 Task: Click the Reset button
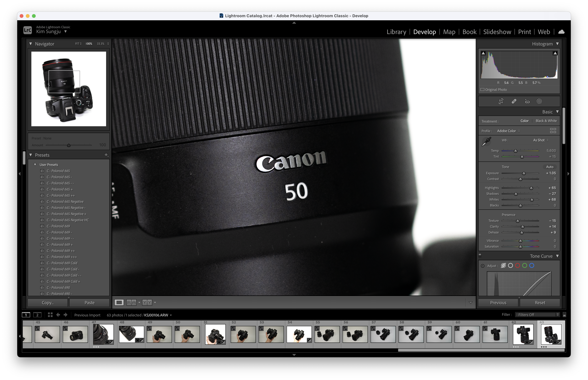(x=540, y=303)
